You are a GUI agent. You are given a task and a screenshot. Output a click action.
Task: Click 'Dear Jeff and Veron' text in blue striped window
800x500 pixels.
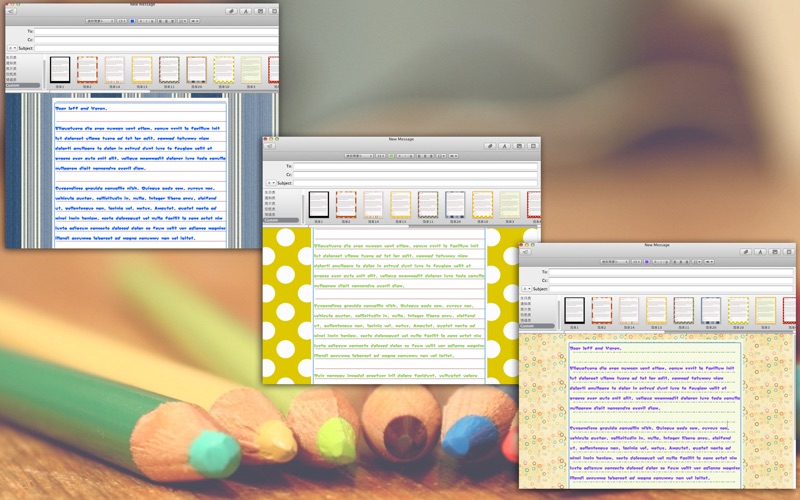click(81, 108)
